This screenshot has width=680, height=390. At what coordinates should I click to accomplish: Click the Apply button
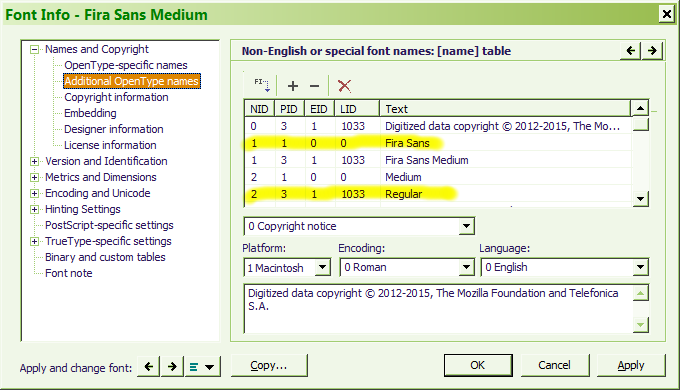(631, 365)
